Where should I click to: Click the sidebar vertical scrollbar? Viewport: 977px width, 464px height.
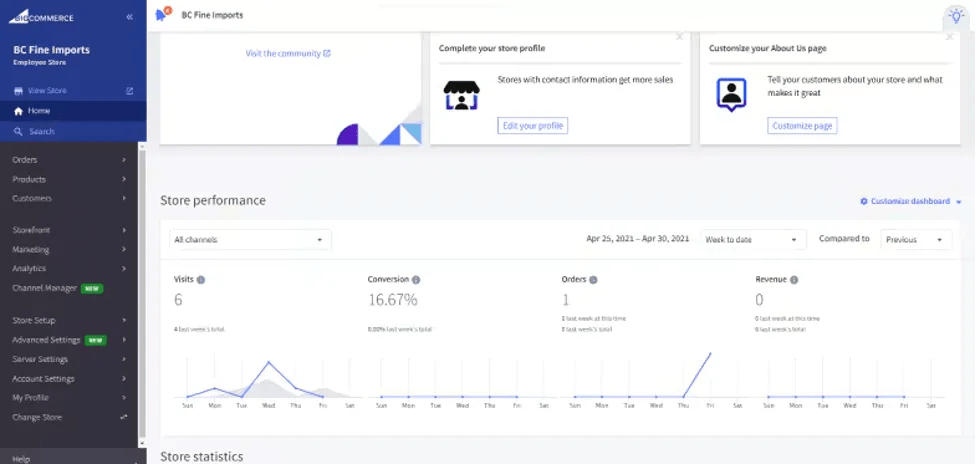tap(142, 293)
